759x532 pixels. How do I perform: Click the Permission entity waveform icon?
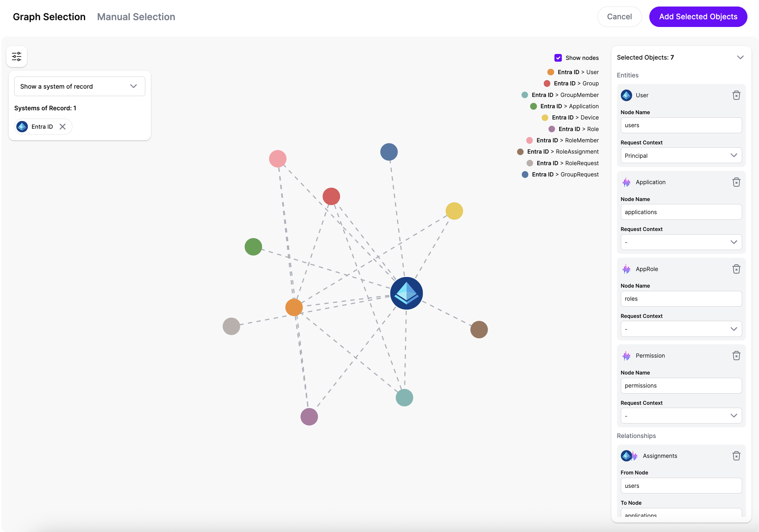(x=626, y=356)
